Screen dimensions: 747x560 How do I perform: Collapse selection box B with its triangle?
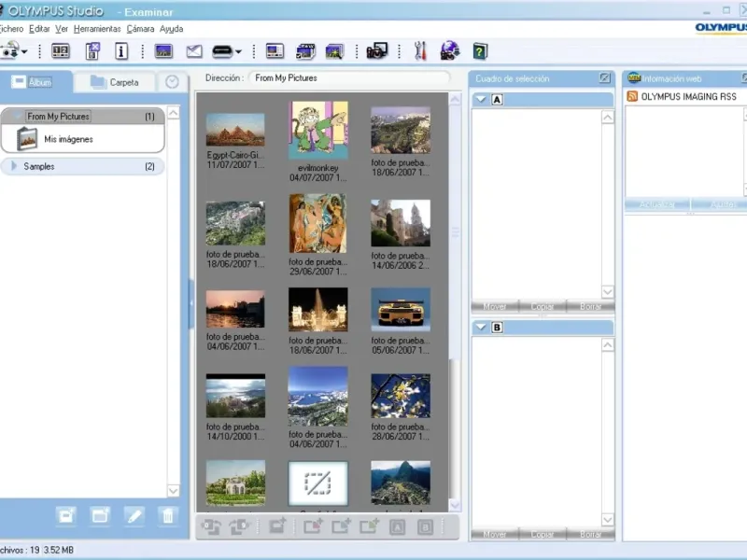pyautogui.click(x=480, y=327)
